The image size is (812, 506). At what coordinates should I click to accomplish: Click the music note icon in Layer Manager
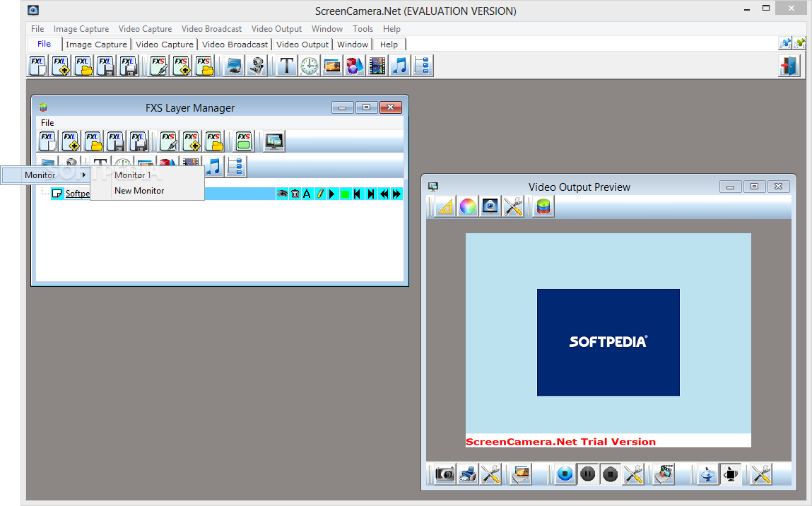tap(213, 167)
